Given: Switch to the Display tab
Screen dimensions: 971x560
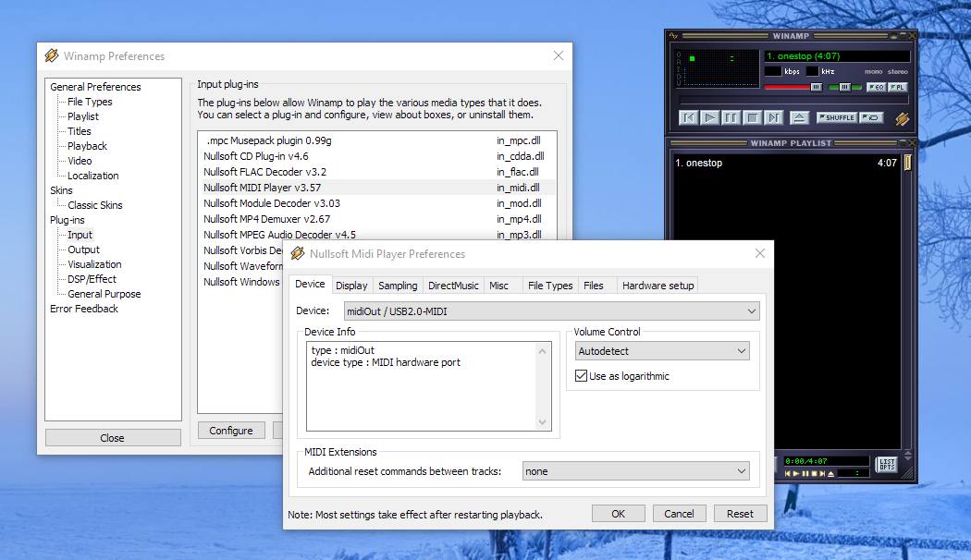Looking at the screenshot, I should click(351, 286).
